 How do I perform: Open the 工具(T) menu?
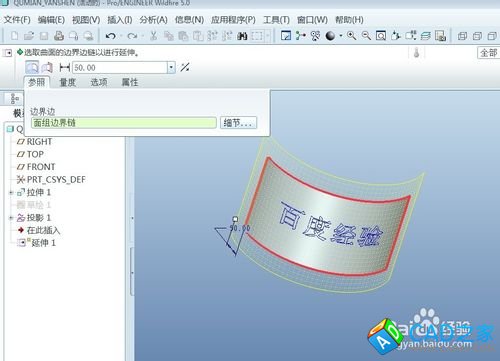pos(276,20)
